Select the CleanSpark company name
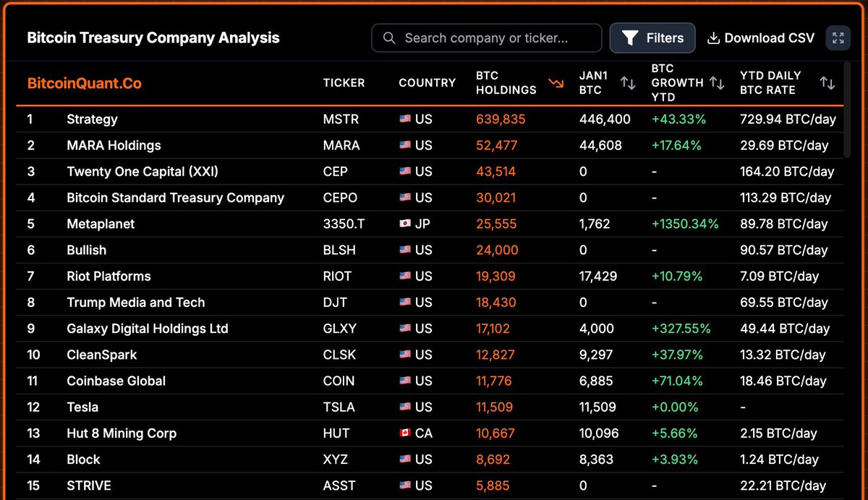 [x=102, y=355]
